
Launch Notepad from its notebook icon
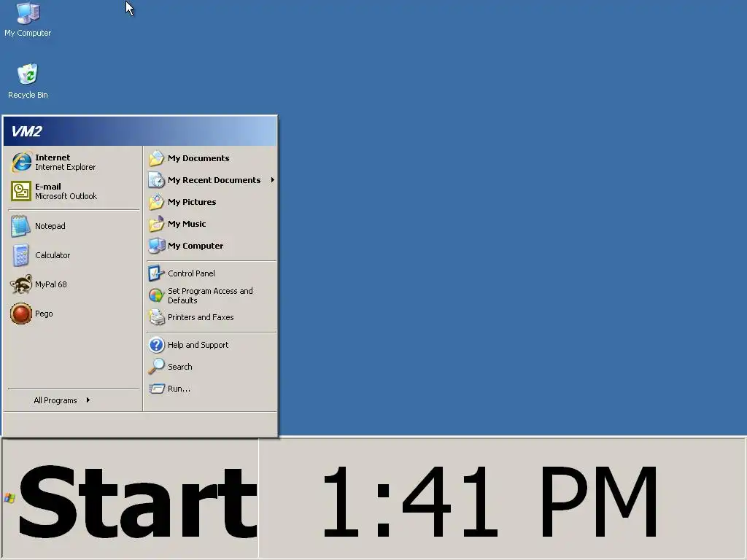[20, 226]
